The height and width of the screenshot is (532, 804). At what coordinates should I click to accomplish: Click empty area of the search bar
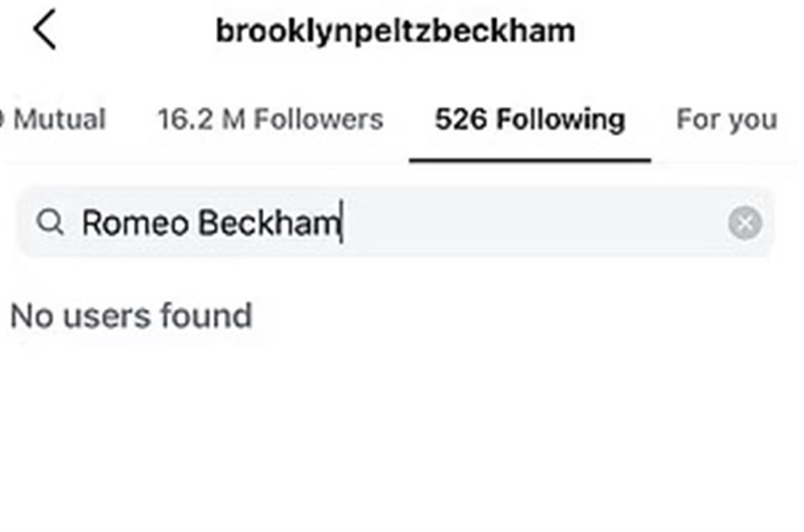coord(534,222)
